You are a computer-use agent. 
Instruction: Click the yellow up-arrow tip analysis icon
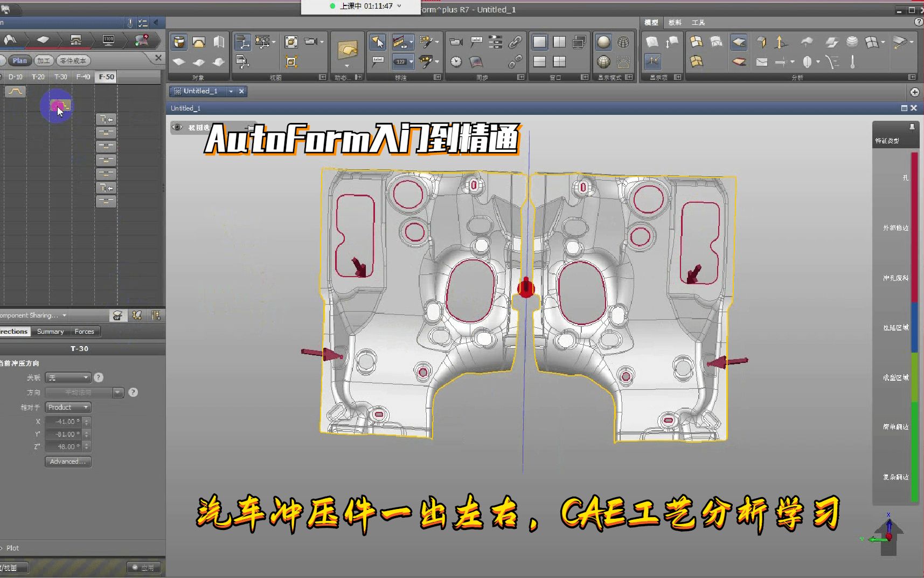[781, 42]
